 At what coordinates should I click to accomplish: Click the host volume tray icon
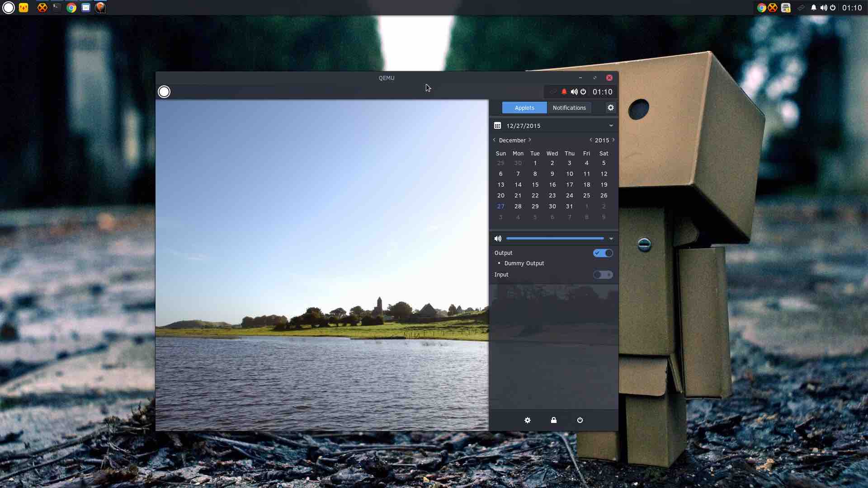click(823, 8)
